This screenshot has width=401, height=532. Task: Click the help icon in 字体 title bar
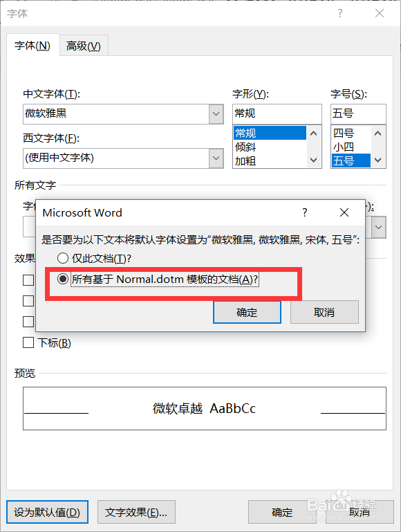click(340, 14)
